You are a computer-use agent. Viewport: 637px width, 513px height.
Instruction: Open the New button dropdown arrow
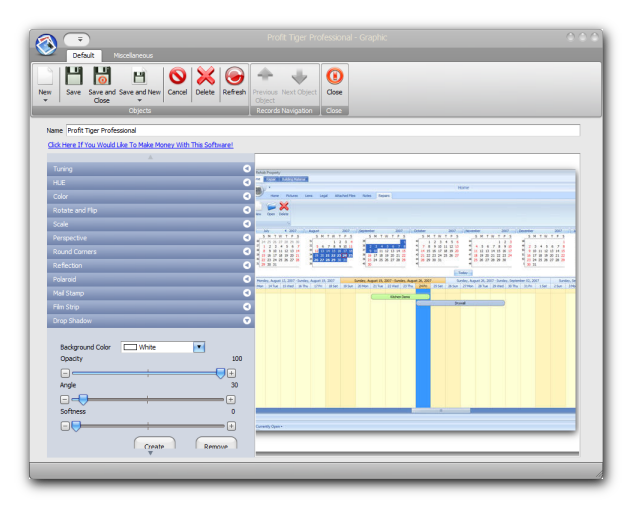pyautogui.click(x=45, y=100)
